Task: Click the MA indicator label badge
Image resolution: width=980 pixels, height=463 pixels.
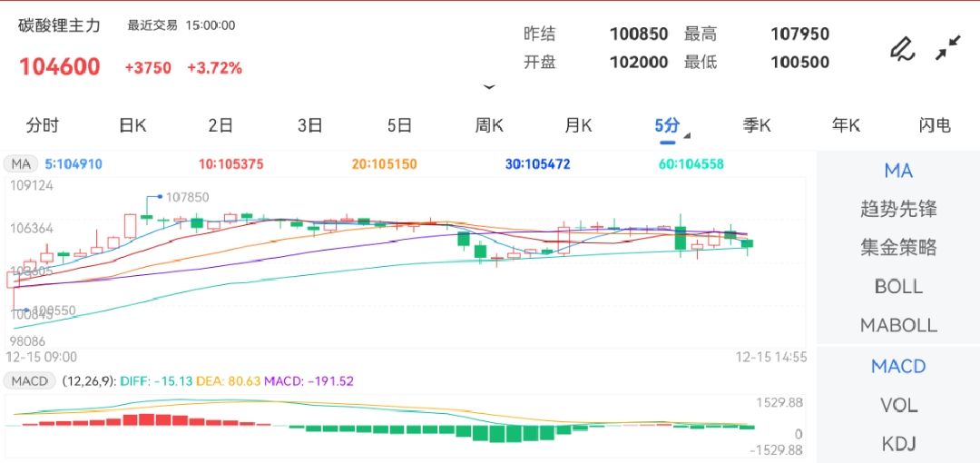Action: coord(21,164)
